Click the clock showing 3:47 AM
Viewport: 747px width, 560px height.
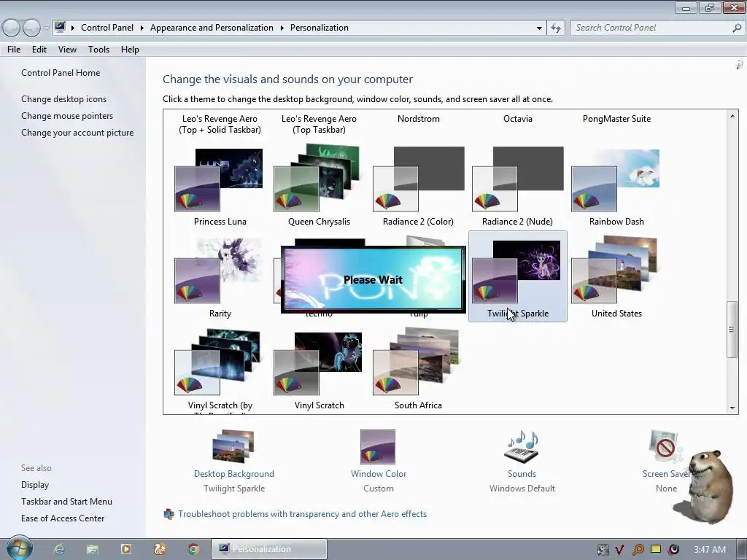[709, 550]
